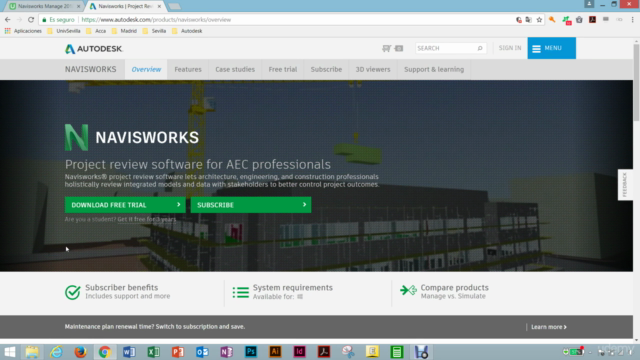
Task: Open Photoshop from the taskbar
Action: (x=251, y=351)
